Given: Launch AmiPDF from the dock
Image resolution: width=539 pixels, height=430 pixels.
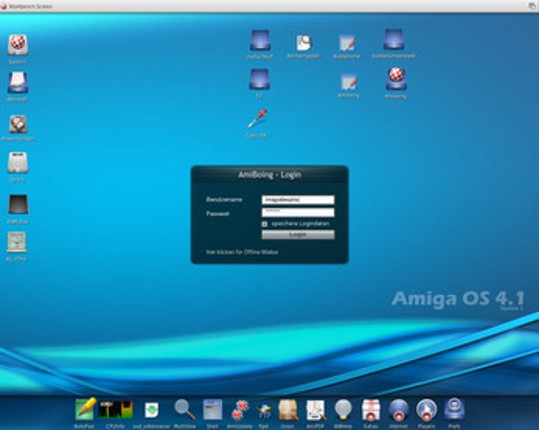Looking at the screenshot, I should 316,410.
